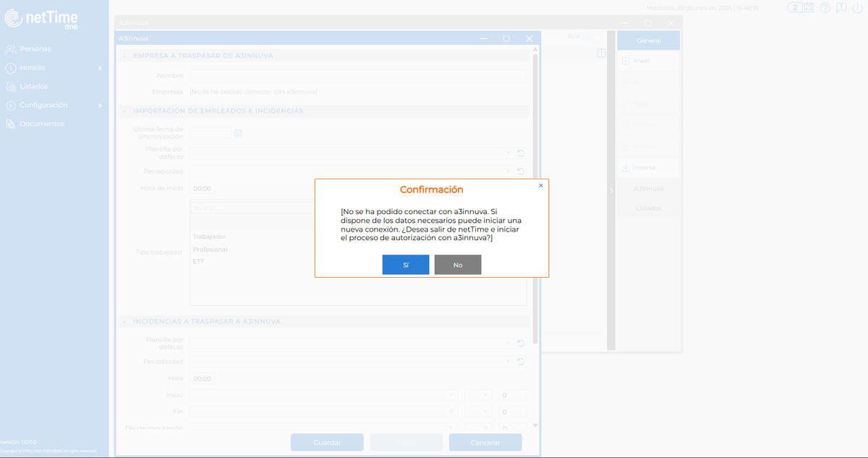This screenshot has height=458, width=868.
Task: Reset Periodicidad in Incidencias a traspasar section
Action: pos(520,361)
